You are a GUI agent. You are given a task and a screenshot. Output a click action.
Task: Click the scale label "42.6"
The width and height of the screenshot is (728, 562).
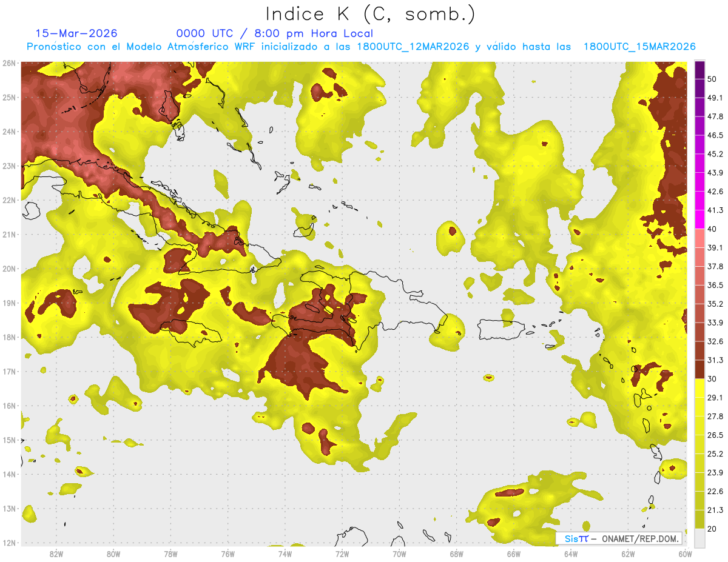[x=715, y=192]
